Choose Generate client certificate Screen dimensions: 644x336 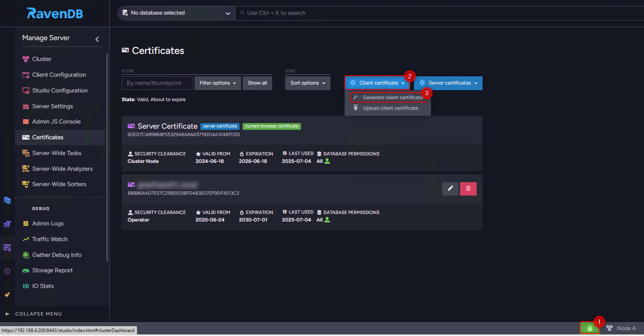click(x=388, y=98)
